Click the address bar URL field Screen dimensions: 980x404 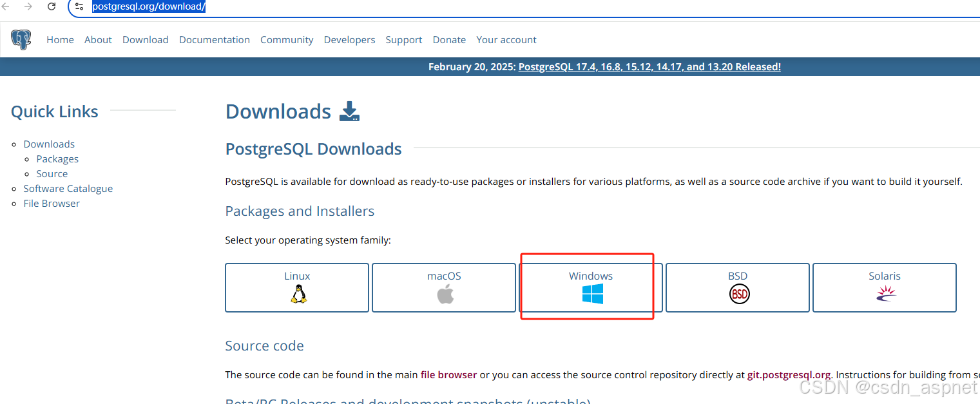coord(525,7)
